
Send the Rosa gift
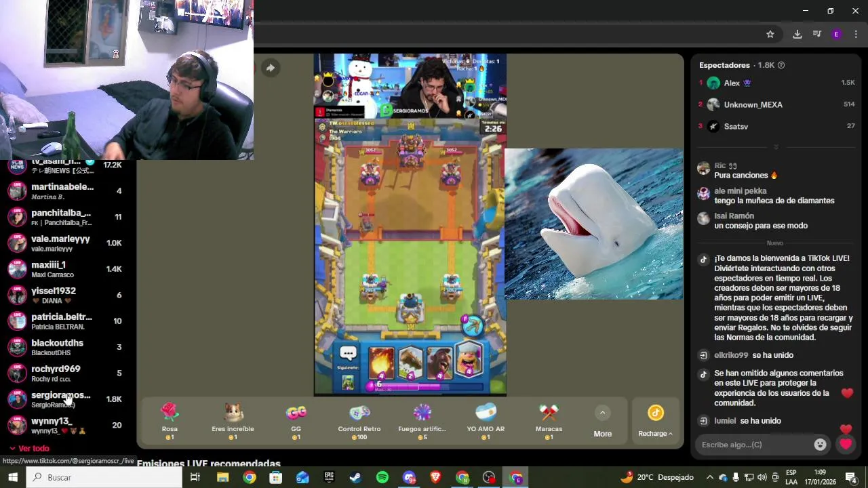[x=170, y=421]
